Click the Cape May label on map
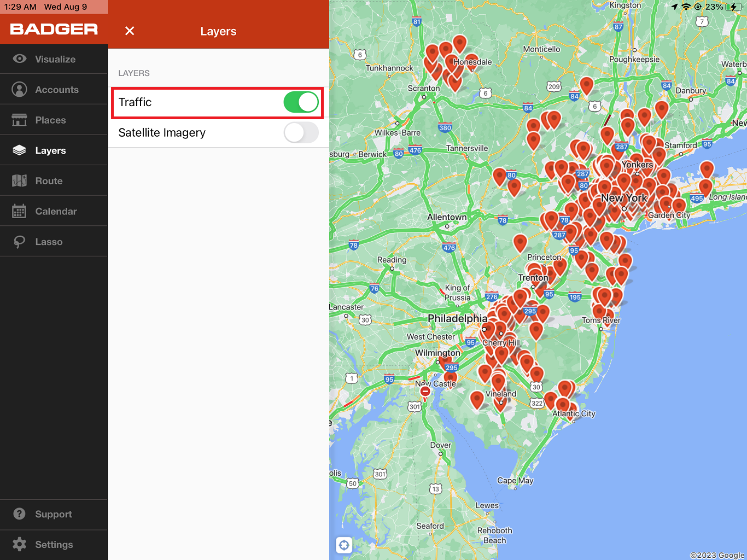This screenshot has width=747, height=560. [x=515, y=481]
